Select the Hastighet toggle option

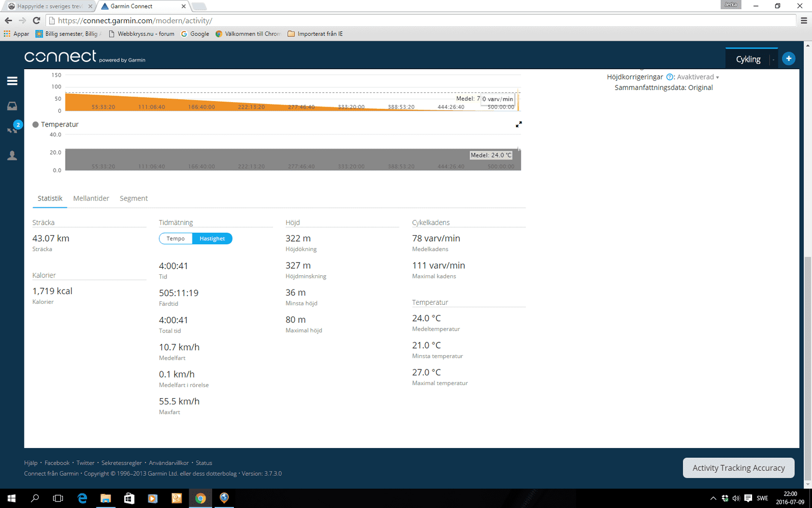[212, 239]
